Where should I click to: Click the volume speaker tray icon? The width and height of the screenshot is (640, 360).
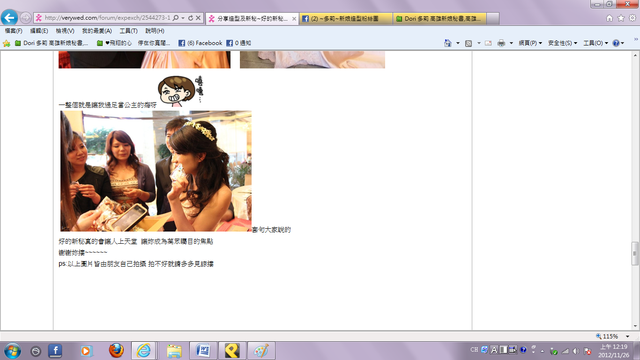[x=576, y=351]
